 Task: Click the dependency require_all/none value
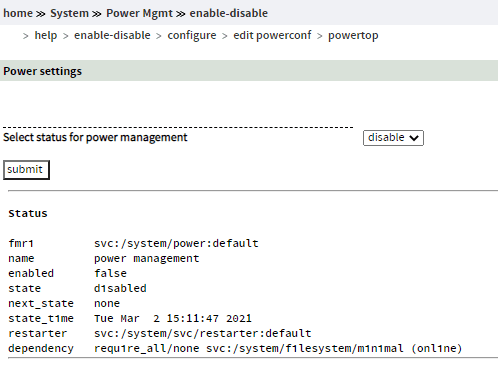[x=278, y=348]
